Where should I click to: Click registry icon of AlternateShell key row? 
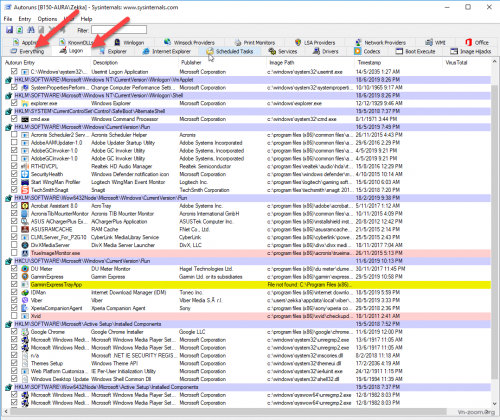pyautogui.click(x=9, y=111)
